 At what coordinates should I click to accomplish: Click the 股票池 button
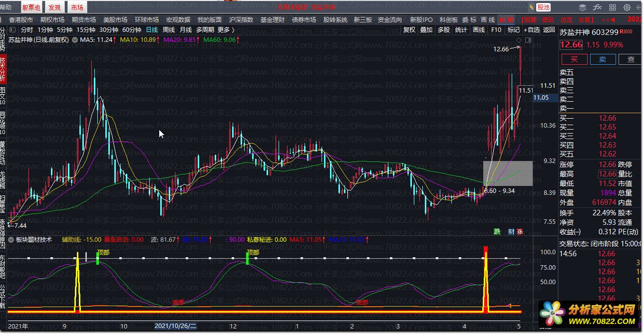click(x=31, y=7)
